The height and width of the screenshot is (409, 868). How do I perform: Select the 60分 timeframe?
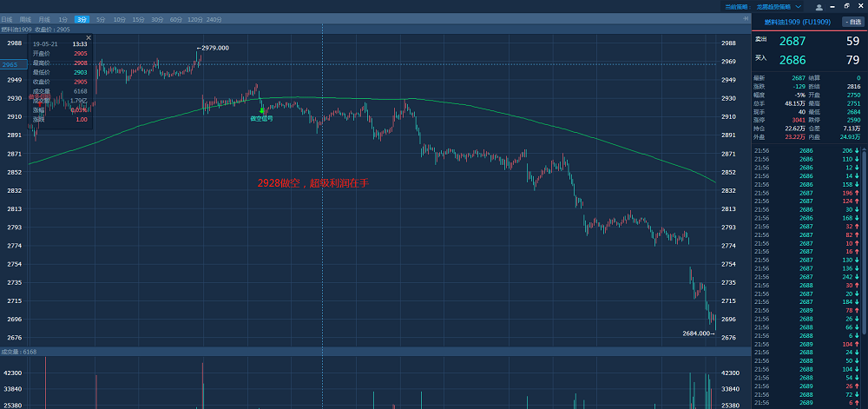[x=175, y=18]
